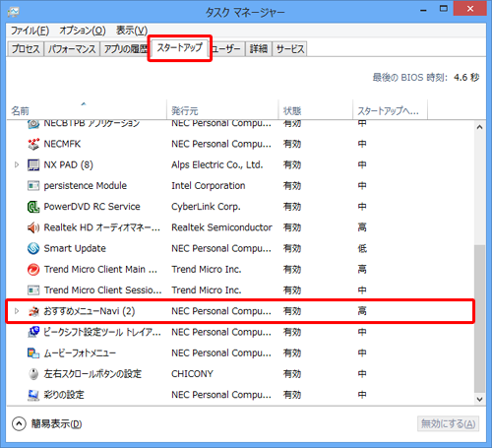Click Alps Electric Co., Ltd. publisher

pos(217,164)
